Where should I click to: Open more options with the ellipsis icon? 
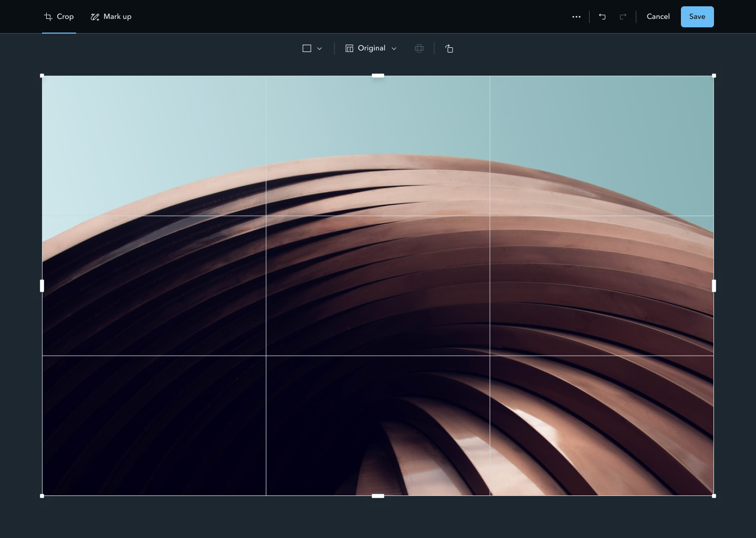pos(576,17)
